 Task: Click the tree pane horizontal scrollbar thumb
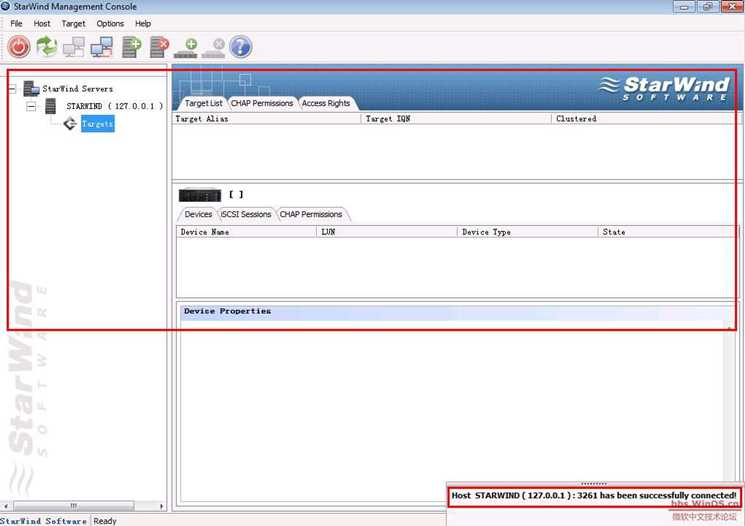pos(74,506)
